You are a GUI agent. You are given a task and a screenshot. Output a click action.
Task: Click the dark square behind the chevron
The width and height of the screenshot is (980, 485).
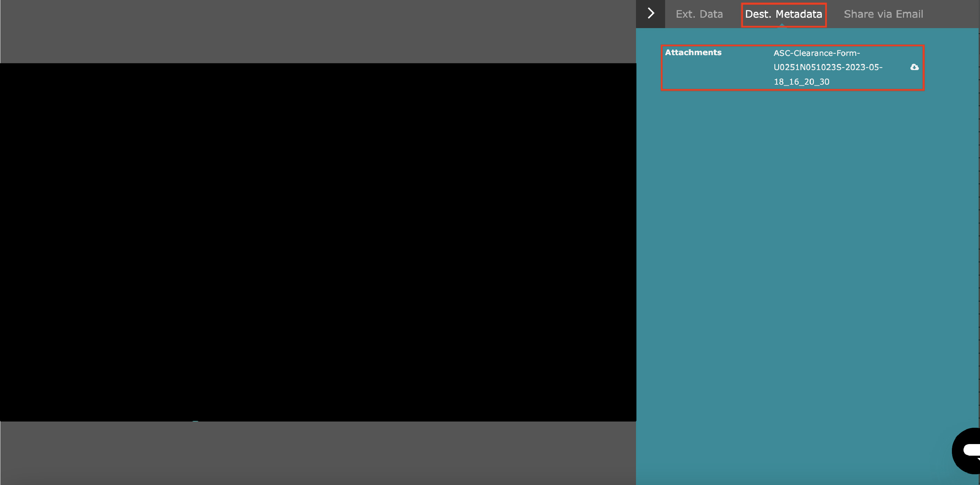coord(658,22)
